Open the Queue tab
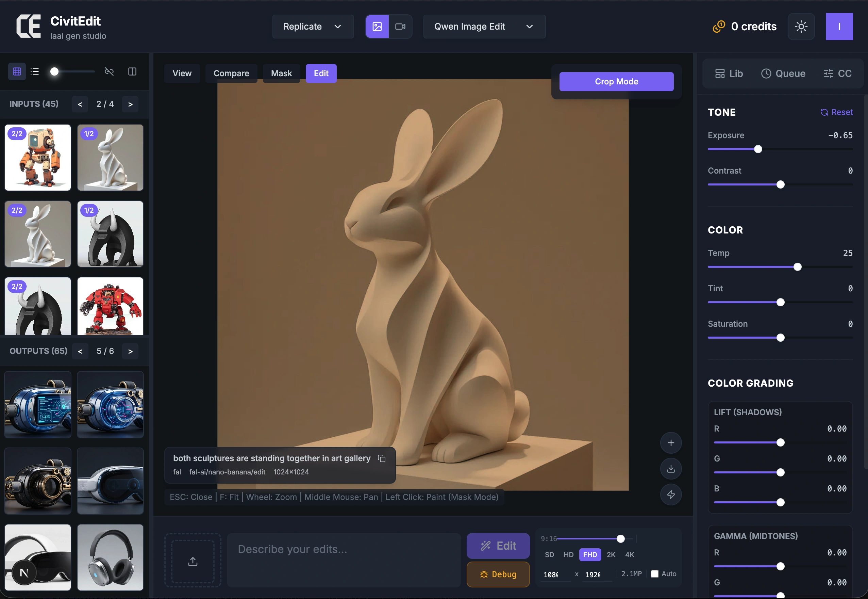Viewport: 868px width, 599px height. tap(783, 74)
